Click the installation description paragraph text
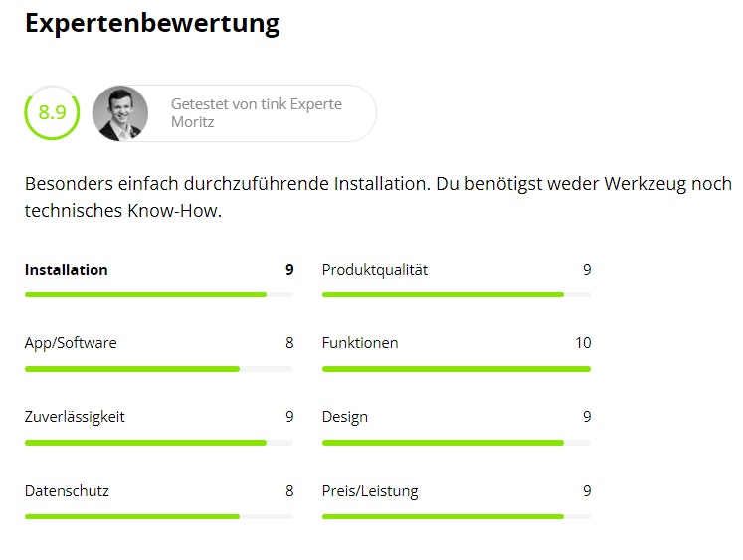This screenshot has width=743, height=560. click(378, 198)
